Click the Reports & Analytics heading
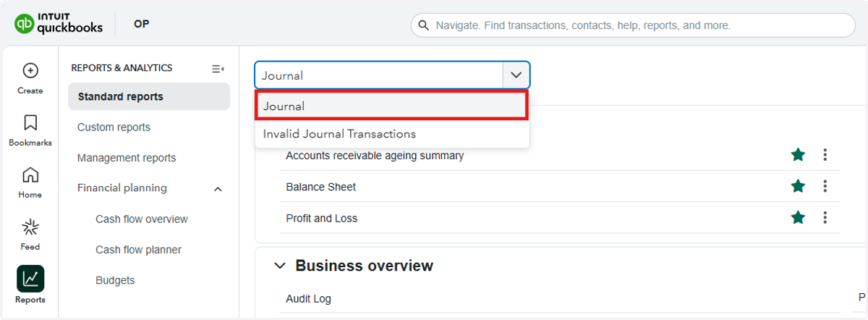Screen dimensions: 868x320 (x=122, y=68)
